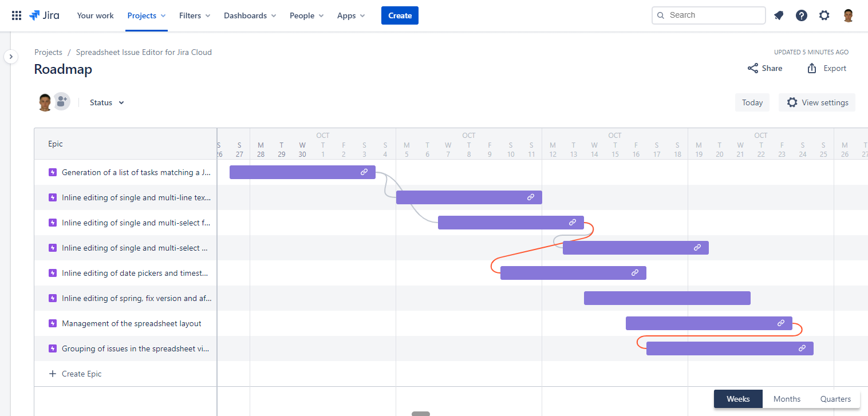Viewport: 868px width, 416px height.
Task: Open the app switcher grid icon
Action: pos(17,15)
